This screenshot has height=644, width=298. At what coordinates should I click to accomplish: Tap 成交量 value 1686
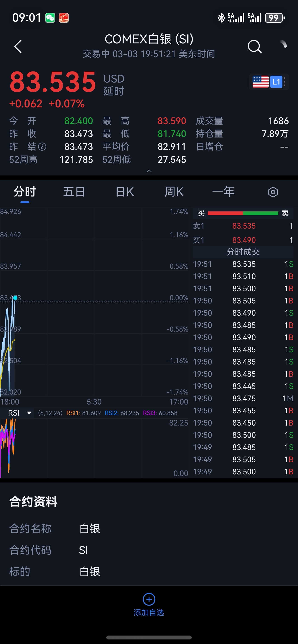pyautogui.click(x=278, y=121)
